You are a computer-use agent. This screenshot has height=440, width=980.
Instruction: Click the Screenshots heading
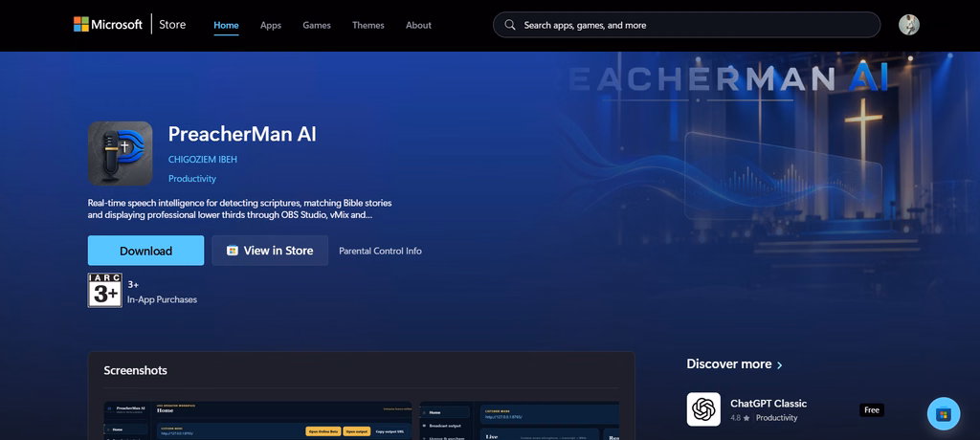click(136, 370)
